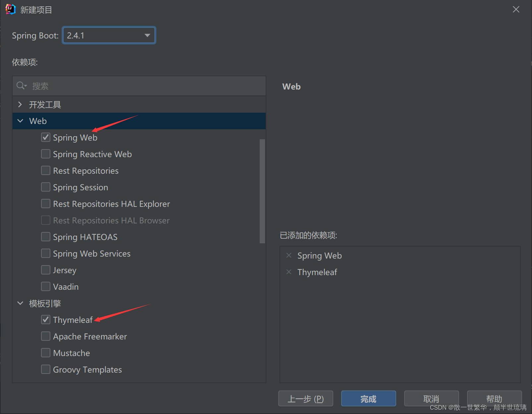The height and width of the screenshot is (414, 532).
Task: Tick the Spring Session checkbox
Action: click(46, 187)
